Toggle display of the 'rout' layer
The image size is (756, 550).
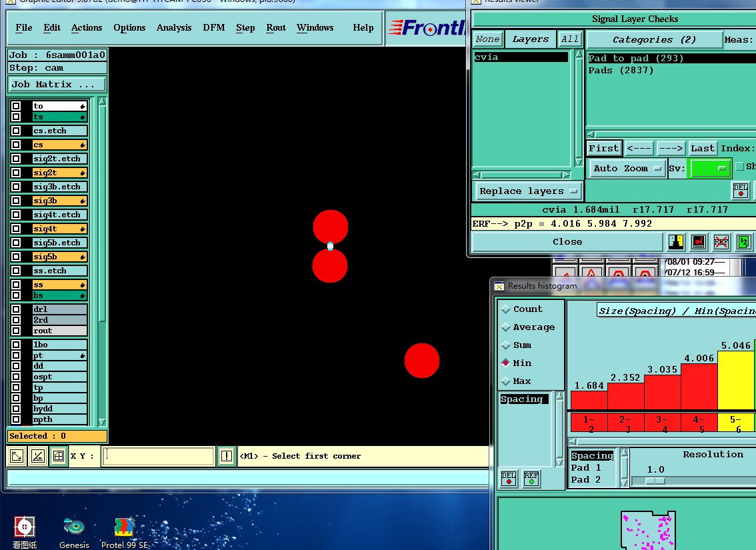(x=16, y=331)
